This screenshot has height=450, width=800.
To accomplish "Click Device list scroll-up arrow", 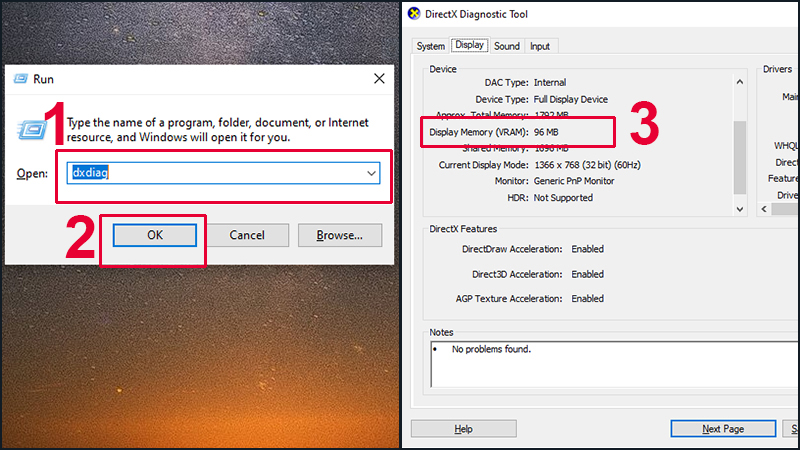I will [x=740, y=82].
